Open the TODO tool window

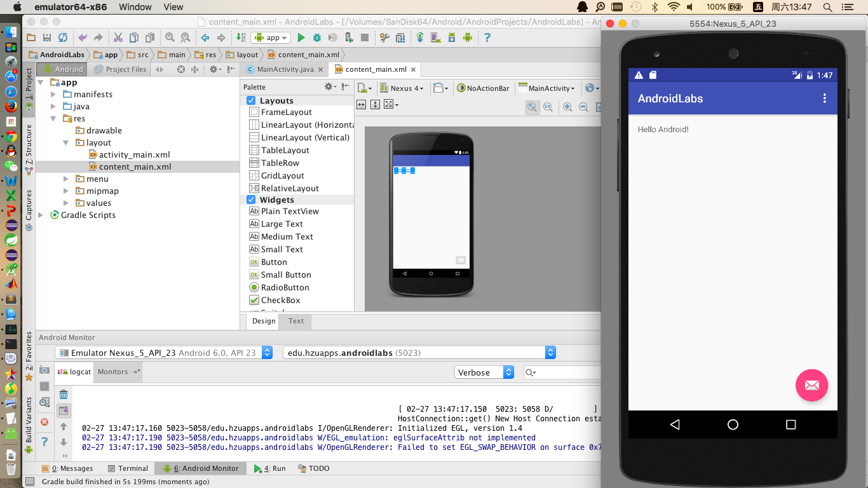[x=314, y=468]
